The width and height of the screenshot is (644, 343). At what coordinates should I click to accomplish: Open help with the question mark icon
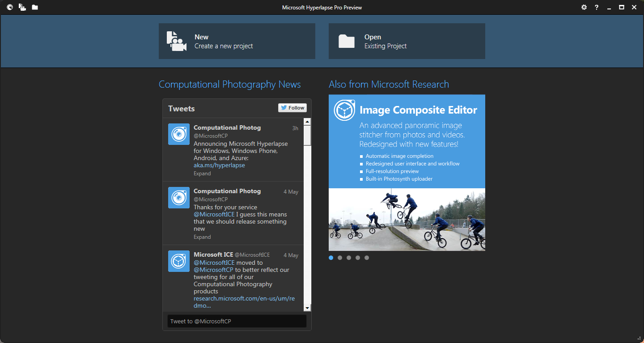coord(597,7)
